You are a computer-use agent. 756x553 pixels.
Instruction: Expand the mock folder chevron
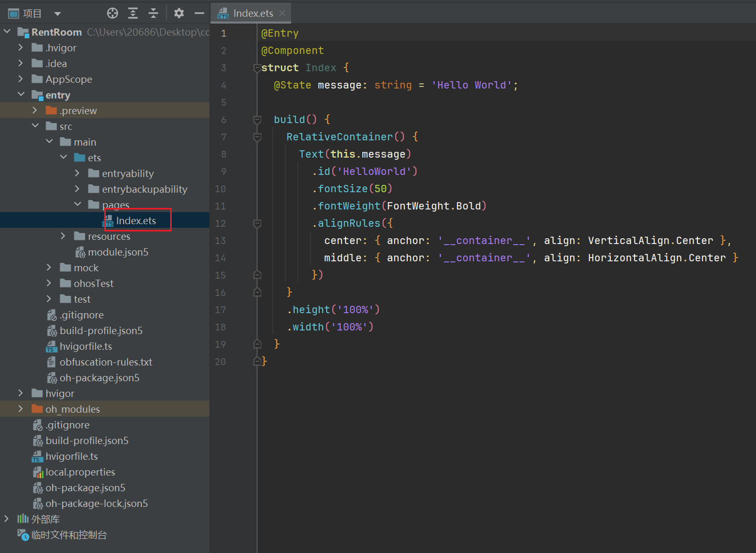pos(49,268)
